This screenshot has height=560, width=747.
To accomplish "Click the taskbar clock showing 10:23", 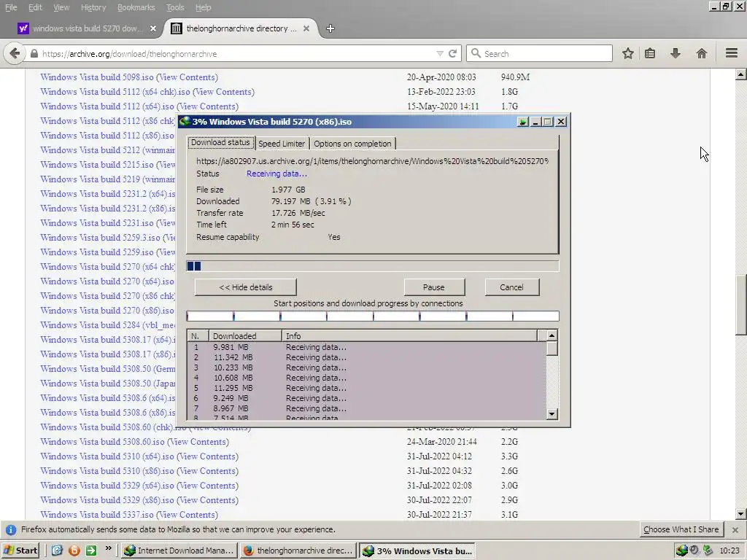I will [x=729, y=551].
